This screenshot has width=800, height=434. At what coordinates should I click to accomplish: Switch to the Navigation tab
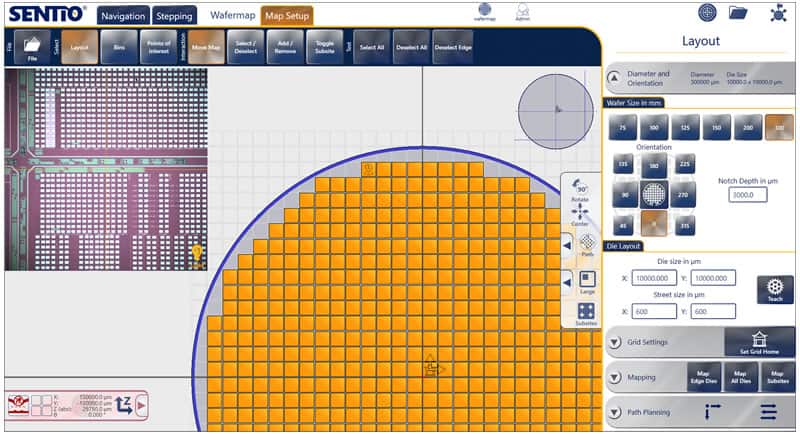click(124, 16)
